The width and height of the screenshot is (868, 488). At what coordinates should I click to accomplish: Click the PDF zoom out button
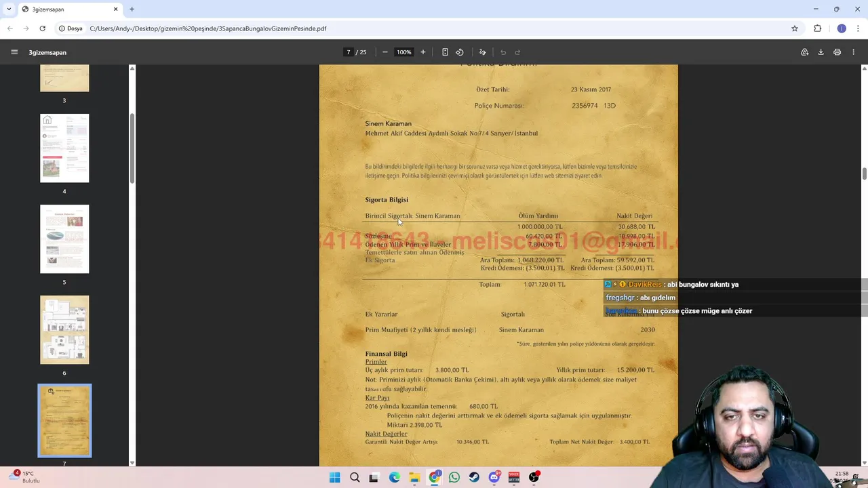[385, 52]
